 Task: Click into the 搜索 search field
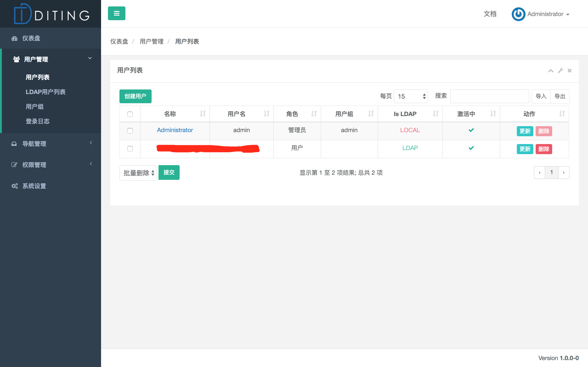click(x=489, y=96)
